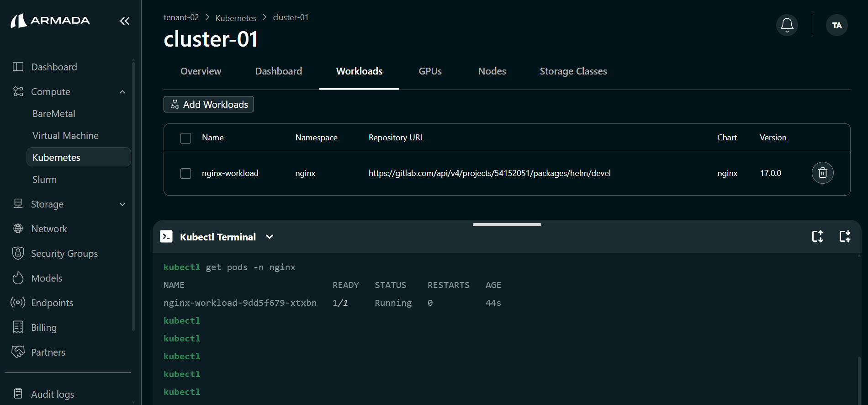Click the Name column header
Image resolution: width=868 pixels, height=405 pixels.
213,138
